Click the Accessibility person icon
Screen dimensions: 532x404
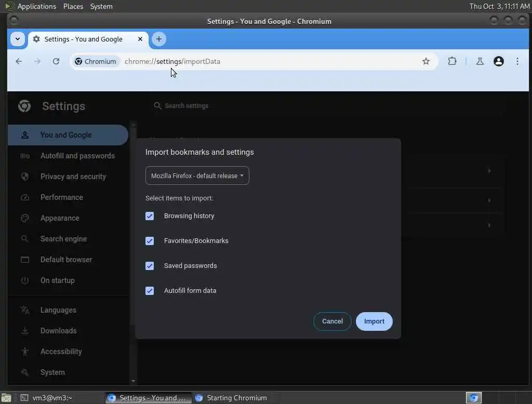pos(25,352)
